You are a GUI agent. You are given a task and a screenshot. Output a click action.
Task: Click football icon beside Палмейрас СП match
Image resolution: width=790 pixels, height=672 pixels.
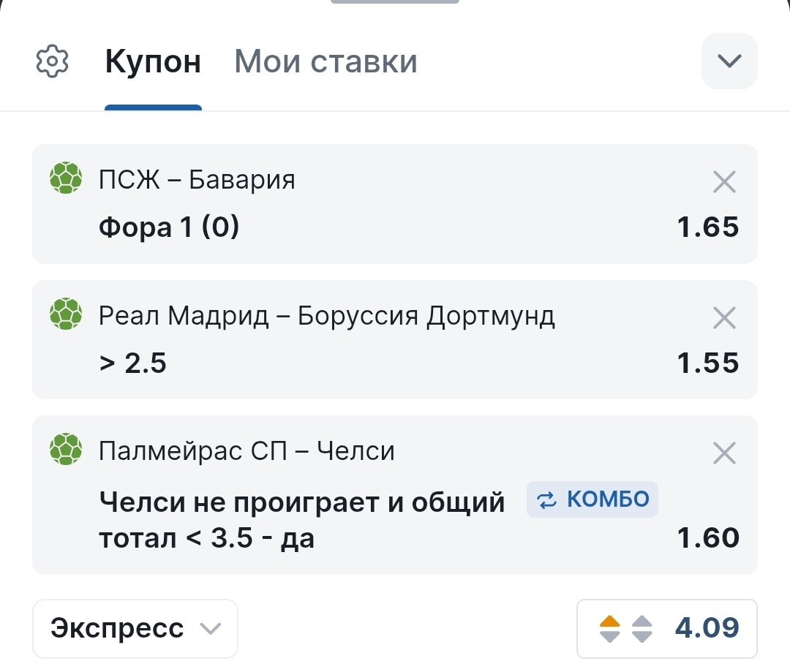(x=66, y=449)
